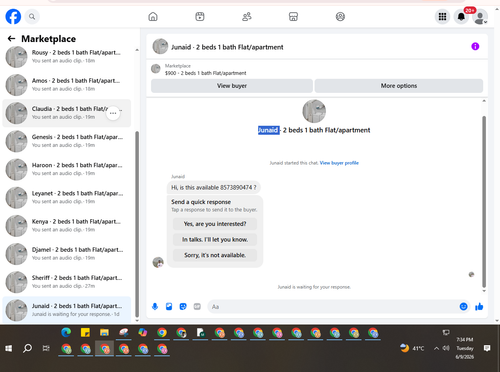500x372 pixels.
Task: Click the $900 listing header line
Action: [x=206, y=73]
